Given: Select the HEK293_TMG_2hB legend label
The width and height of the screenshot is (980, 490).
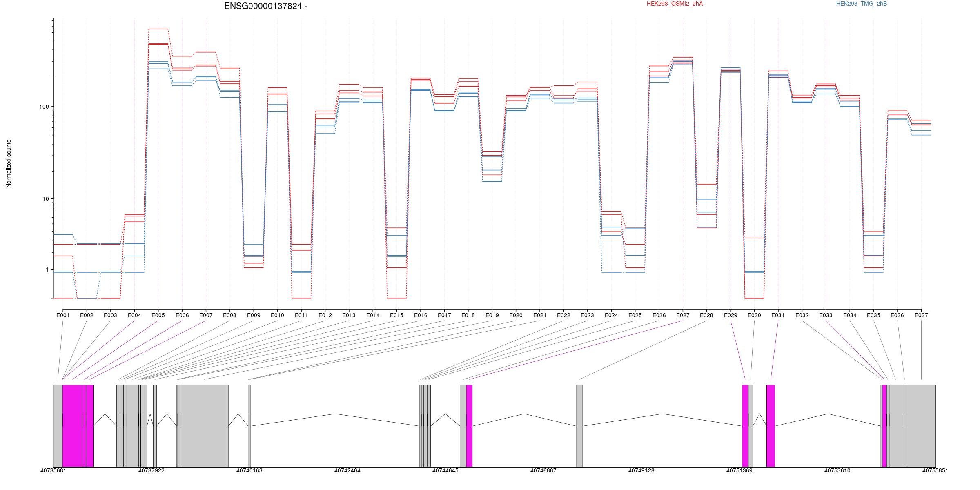Looking at the screenshot, I should click(862, 4).
